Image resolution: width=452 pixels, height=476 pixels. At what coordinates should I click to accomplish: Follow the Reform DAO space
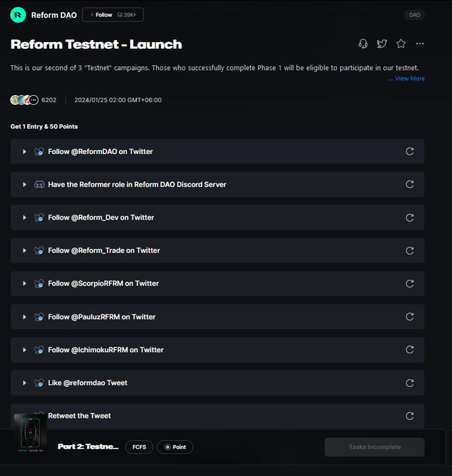tap(113, 15)
